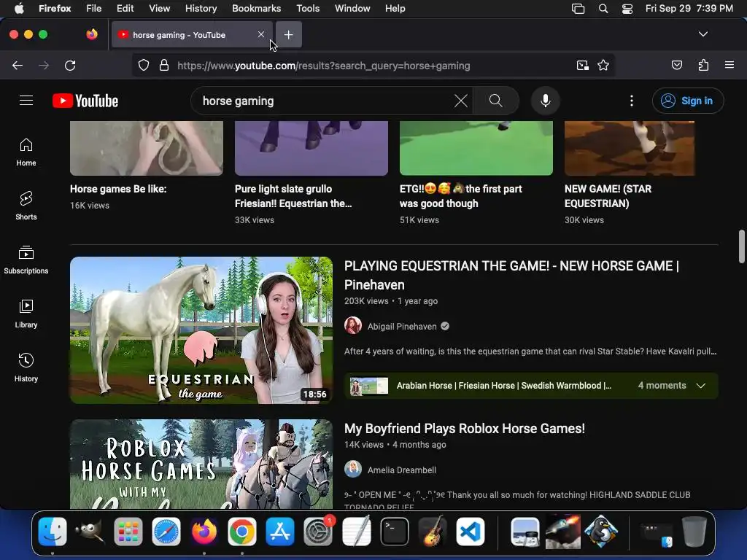Launch Visual Studio Code from the dock
747x560 pixels.
point(471,532)
